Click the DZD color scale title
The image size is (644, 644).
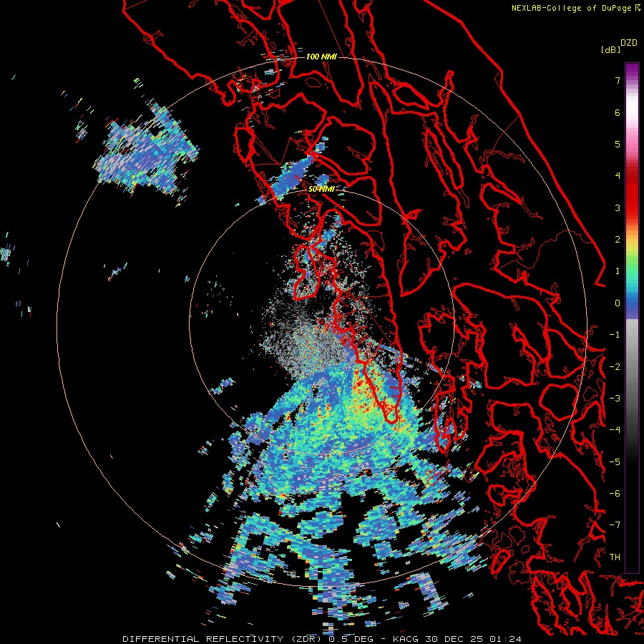[629, 43]
